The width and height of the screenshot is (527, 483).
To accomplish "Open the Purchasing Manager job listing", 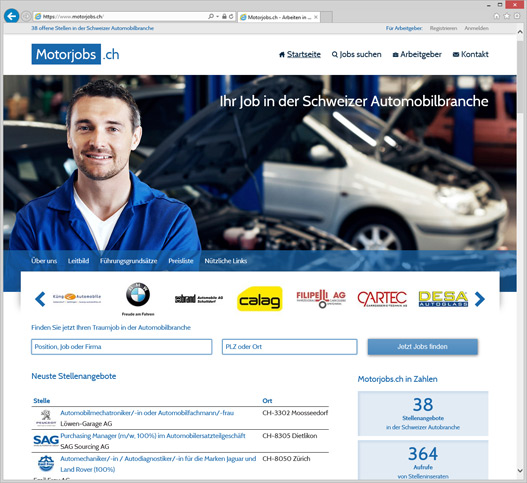I will 153,436.
